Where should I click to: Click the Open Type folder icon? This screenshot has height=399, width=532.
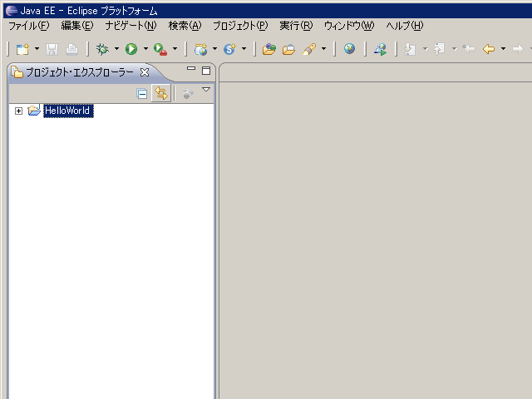[269, 49]
